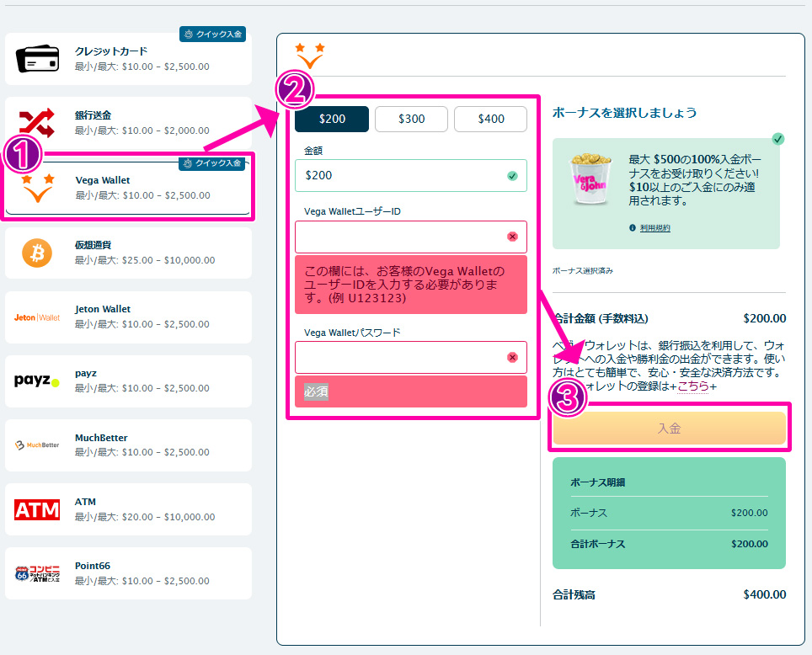Click the Bitcoin coin icon

[x=37, y=253]
